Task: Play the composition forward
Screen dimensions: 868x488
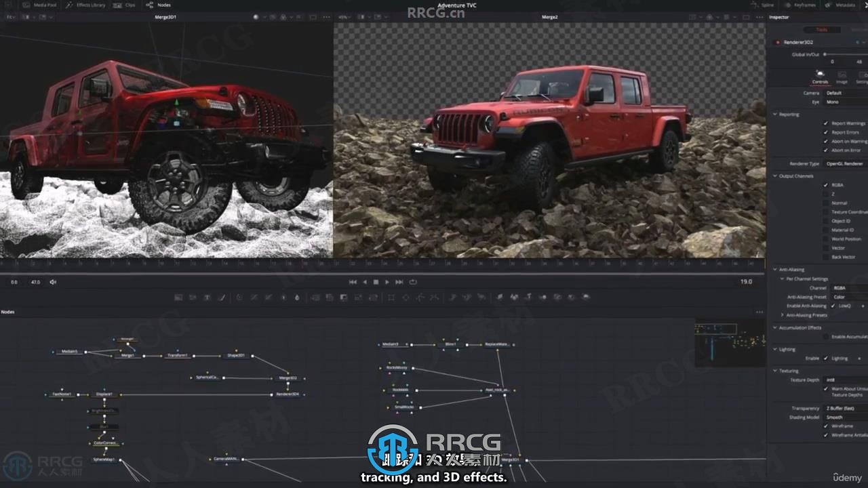Action: (387, 282)
